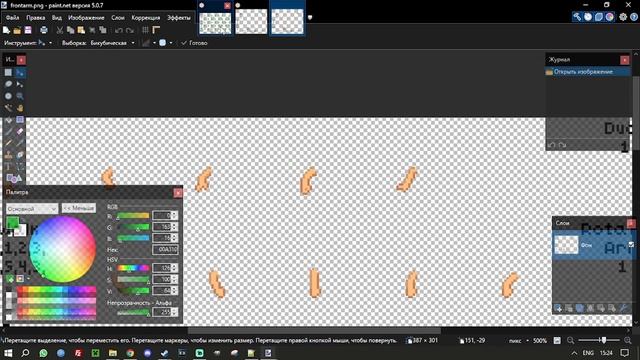Open the Эффекты menu
Viewport: 640px width, 360px height.
coord(178,18)
